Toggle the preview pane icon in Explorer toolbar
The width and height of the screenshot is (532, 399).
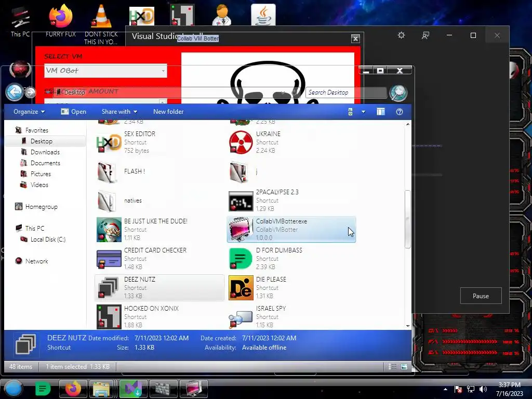tap(381, 112)
